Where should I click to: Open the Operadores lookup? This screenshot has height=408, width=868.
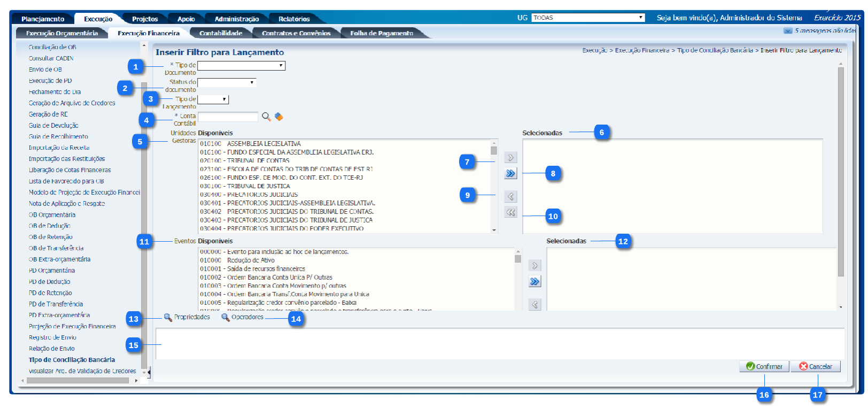243,318
